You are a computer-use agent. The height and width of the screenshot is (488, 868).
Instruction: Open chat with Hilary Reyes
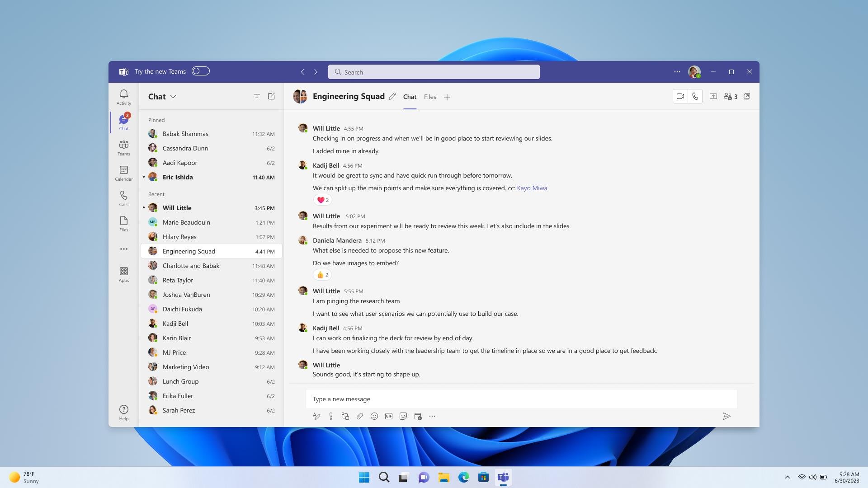[211, 237]
